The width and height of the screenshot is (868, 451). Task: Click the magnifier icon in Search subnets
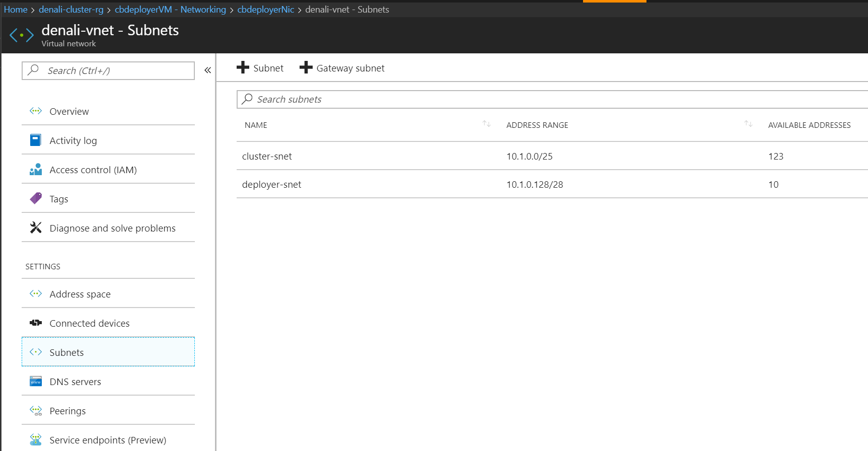click(247, 99)
